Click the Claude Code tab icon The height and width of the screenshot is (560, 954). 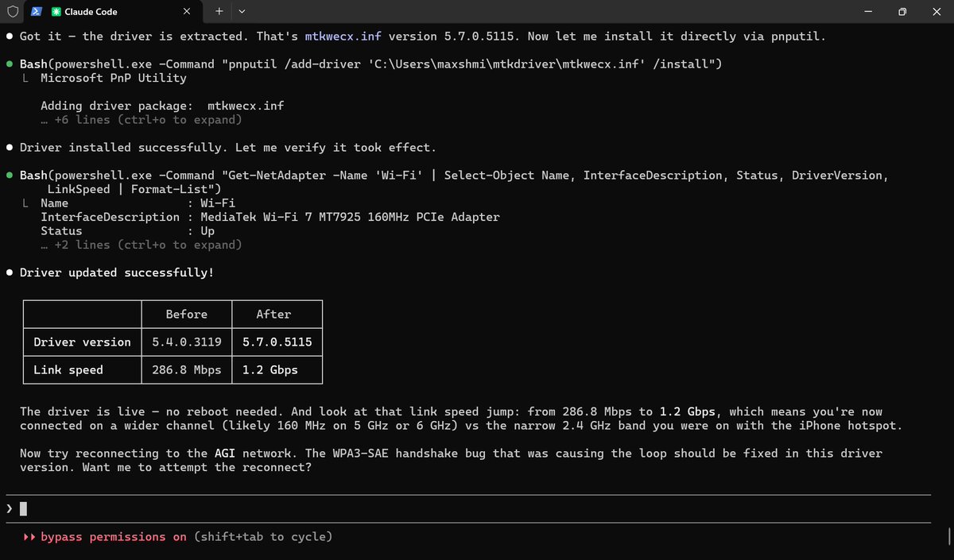coord(56,12)
